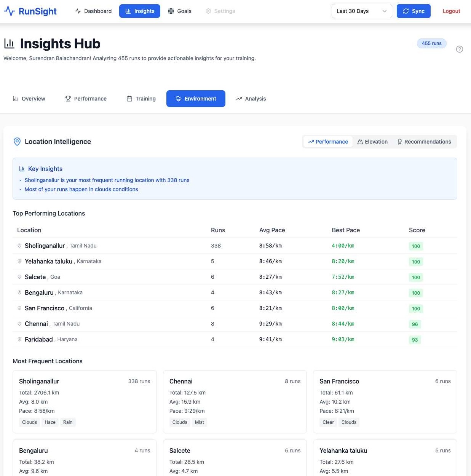Click the pin icon beside Salcete row

coord(19,277)
